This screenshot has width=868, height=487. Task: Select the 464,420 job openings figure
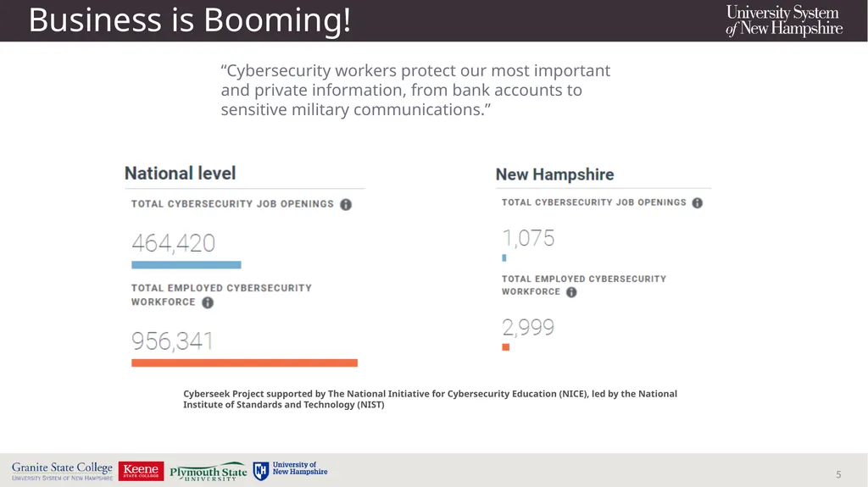tap(173, 243)
